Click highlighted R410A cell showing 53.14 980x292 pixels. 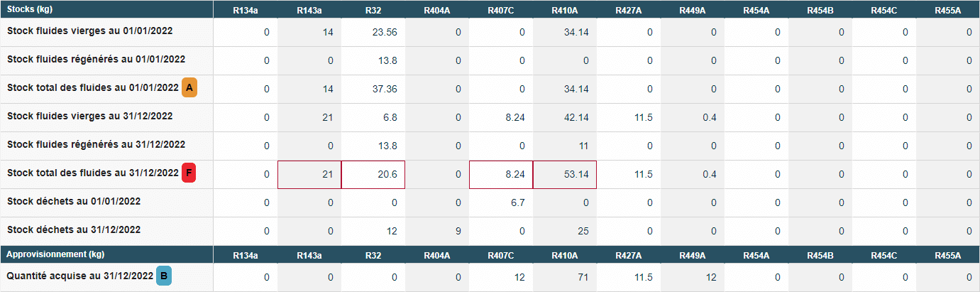pyautogui.click(x=565, y=174)
